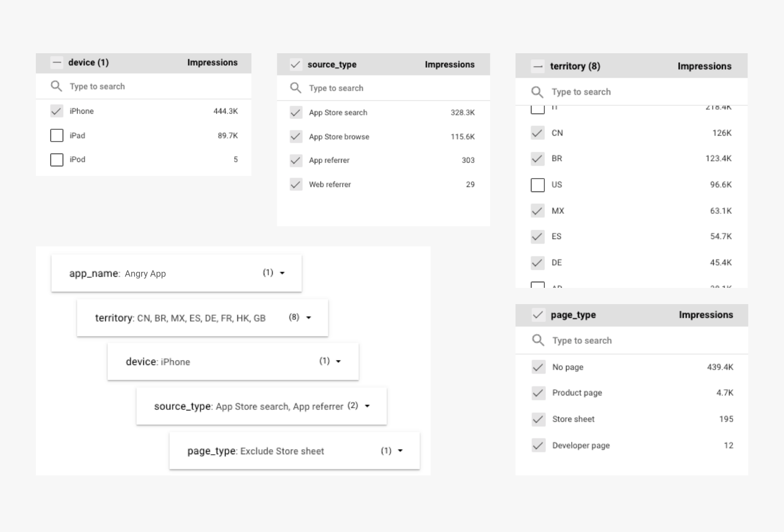Click the Store sheet row label
This screenshot has width=784, height=532.
pyautogui.click(x=573, y=419)
